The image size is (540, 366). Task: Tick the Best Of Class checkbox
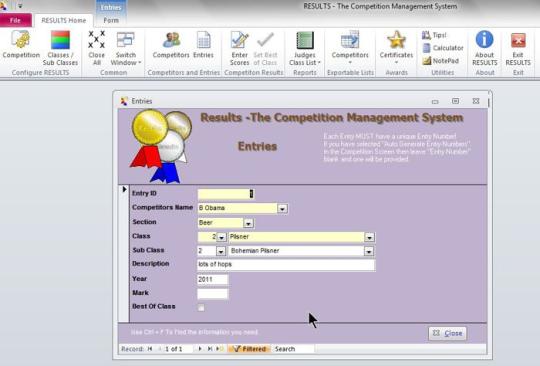point(201,307)
